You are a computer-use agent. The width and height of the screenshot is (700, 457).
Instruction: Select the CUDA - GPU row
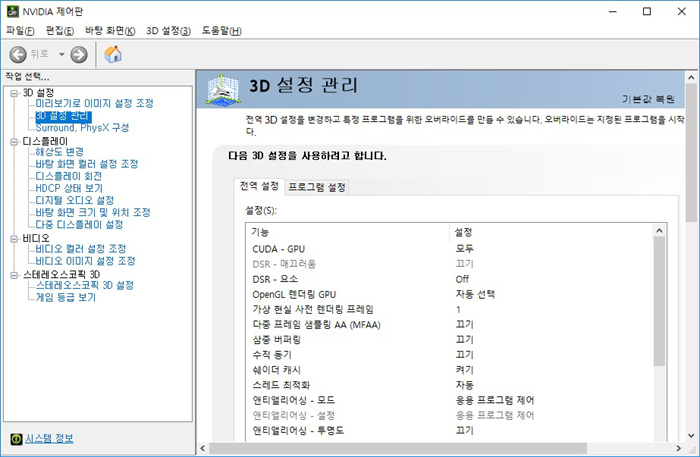(450, 249)
